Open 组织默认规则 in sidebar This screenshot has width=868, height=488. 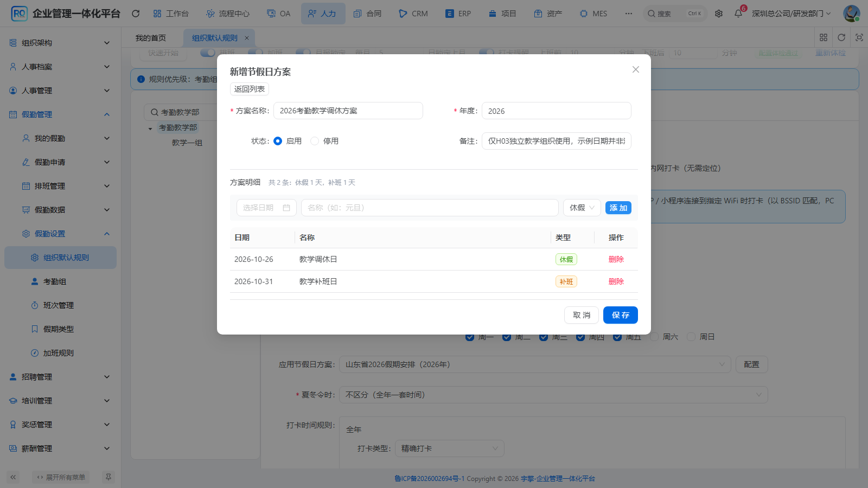click(x=60, y=258)
